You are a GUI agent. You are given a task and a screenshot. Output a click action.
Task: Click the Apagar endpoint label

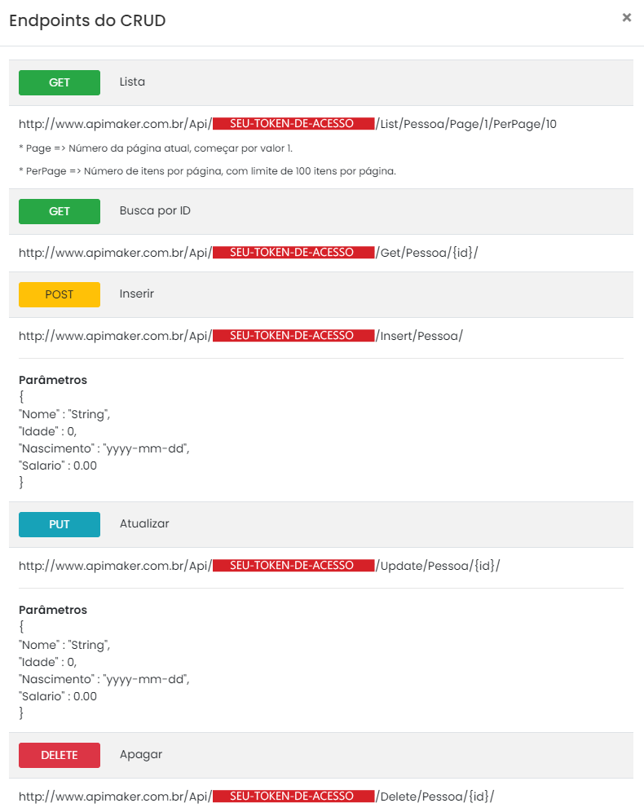pos(141,755)
